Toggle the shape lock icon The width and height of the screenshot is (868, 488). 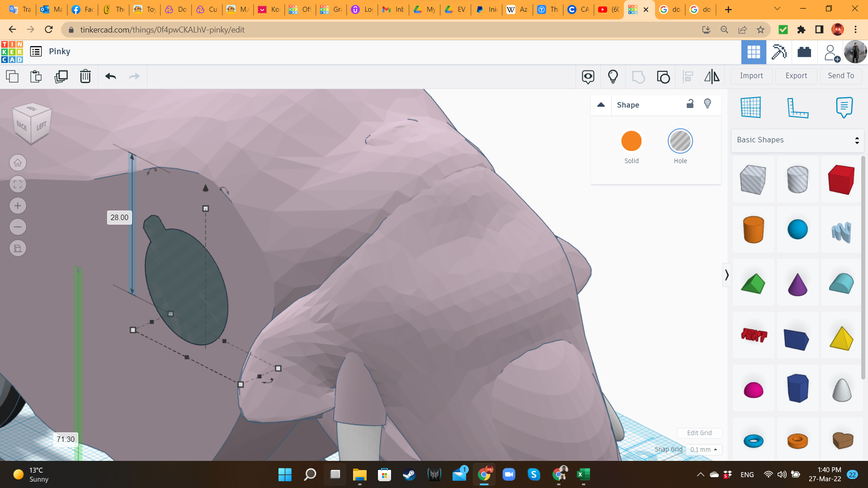point(690,104)
